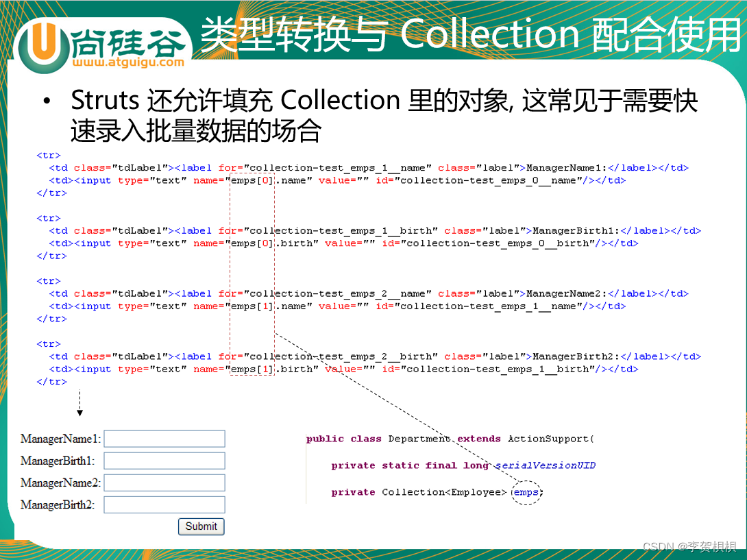
Task: Click the ManagerBirth1 text input field
Action: coord(164,461)
